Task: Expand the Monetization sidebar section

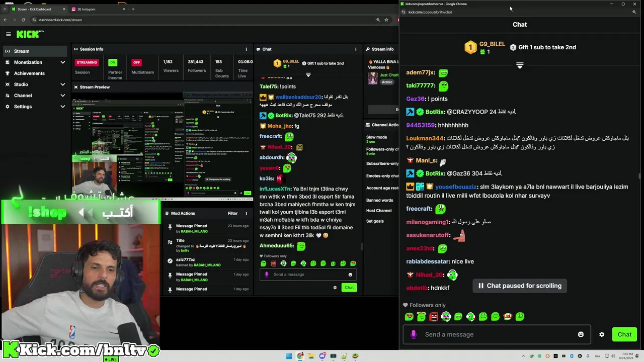Action: (63, 62)
